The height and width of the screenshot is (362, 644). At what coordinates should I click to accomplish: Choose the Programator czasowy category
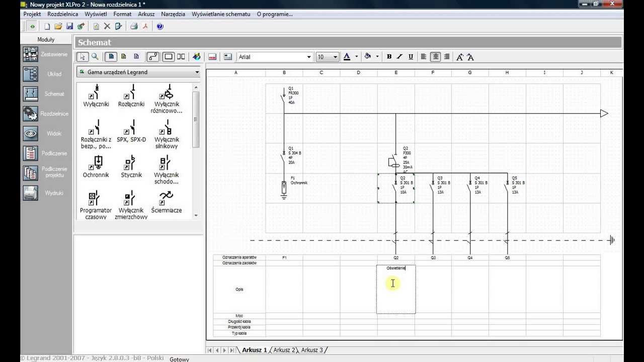[96, 205]
